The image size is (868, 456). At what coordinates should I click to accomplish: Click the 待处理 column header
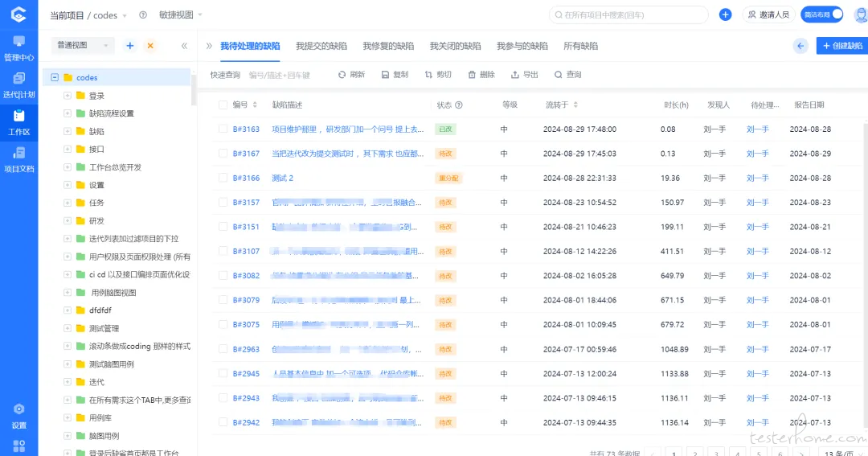[x=764, y=105]
